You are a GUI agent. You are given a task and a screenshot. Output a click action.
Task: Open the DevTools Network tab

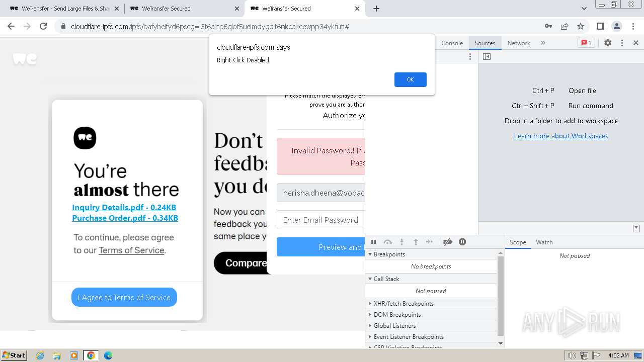point(519,43)
